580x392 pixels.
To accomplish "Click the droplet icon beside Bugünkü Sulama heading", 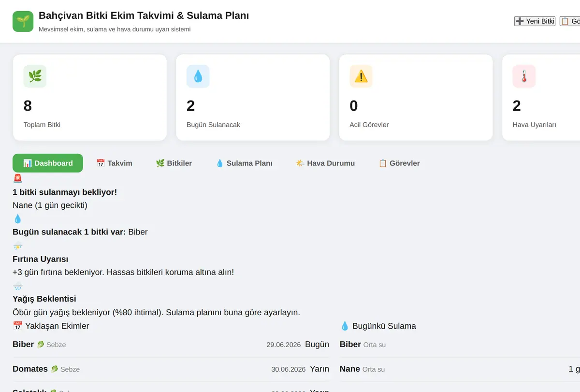I will 345,326.
